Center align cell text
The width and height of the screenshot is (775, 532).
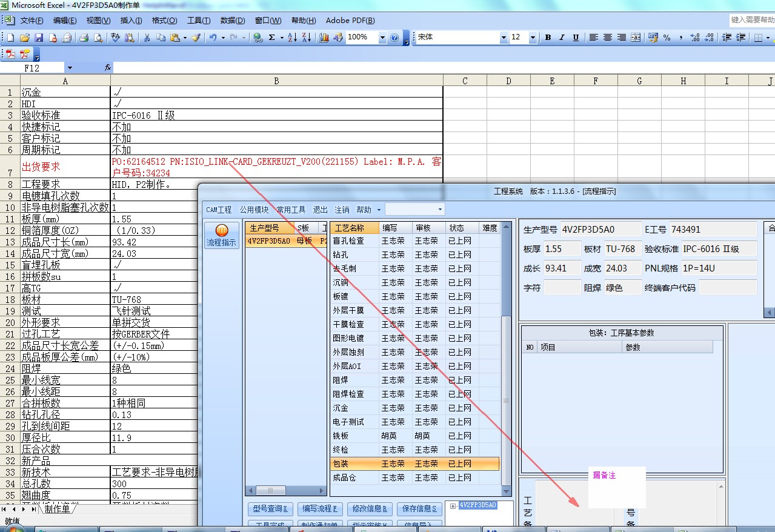pos(608,38)
